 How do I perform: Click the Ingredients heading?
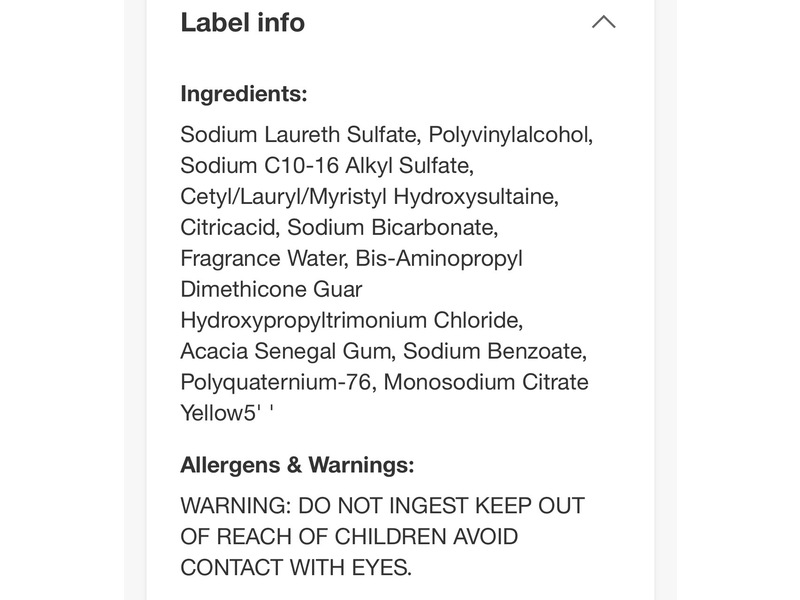243,94
